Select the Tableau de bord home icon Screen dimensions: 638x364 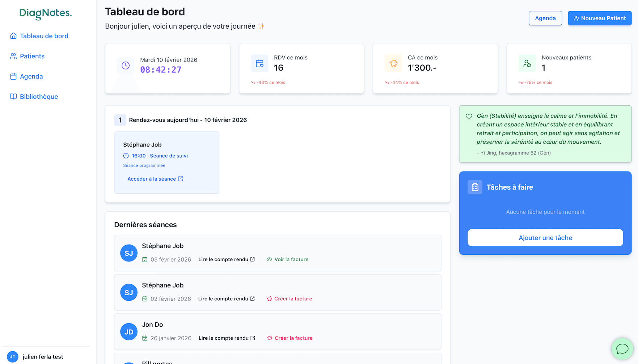pyautogui.click(x=13, y=36)
